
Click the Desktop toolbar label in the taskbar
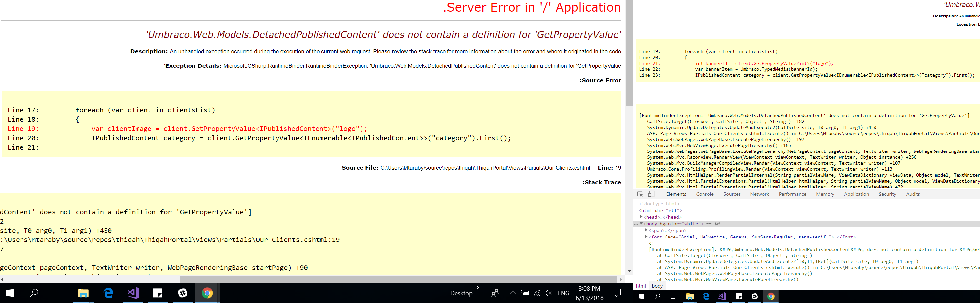(461, 293)
